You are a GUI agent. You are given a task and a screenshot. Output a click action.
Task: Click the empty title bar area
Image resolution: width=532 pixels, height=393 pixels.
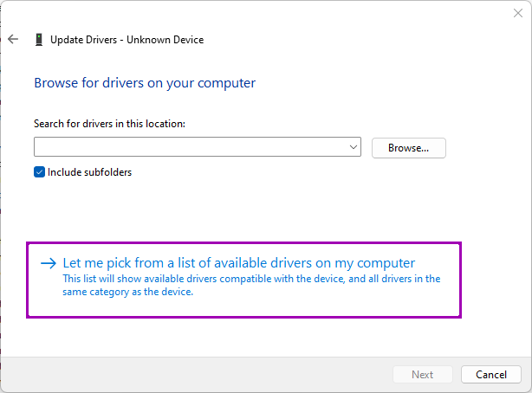click(260, 13)
